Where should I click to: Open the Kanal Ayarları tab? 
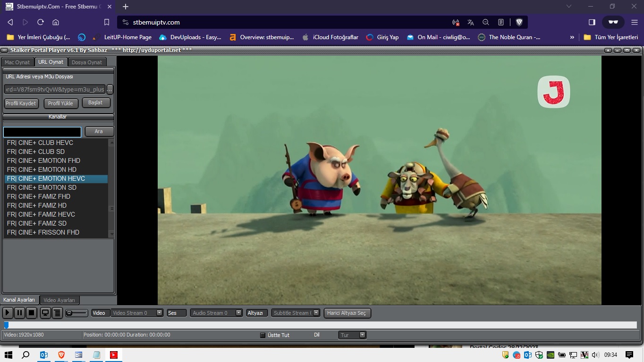(19, 300)
